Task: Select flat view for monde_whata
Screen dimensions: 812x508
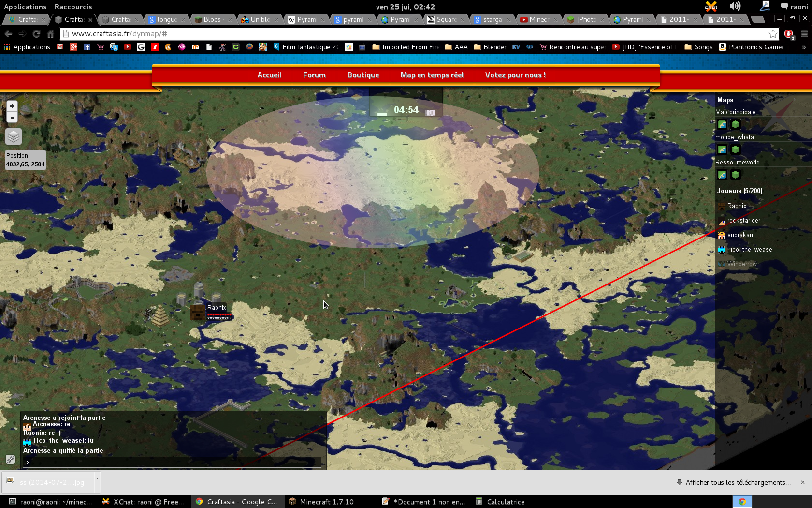Action: click(x=722, y=149)
